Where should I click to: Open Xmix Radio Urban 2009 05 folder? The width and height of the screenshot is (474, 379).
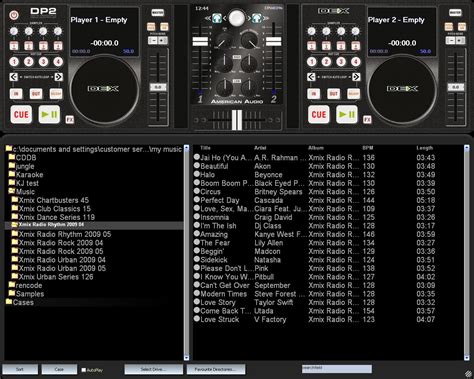point(62,268)
